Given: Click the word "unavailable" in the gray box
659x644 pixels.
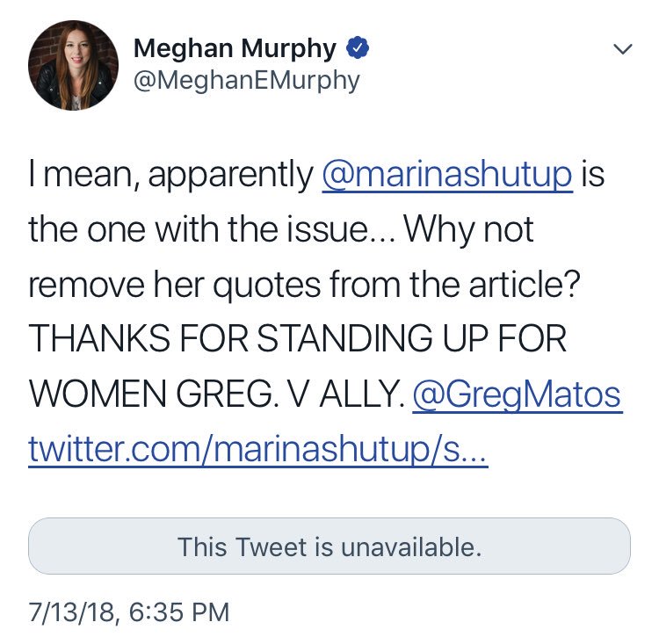Looking at the screenshot, I should [411, 547].
